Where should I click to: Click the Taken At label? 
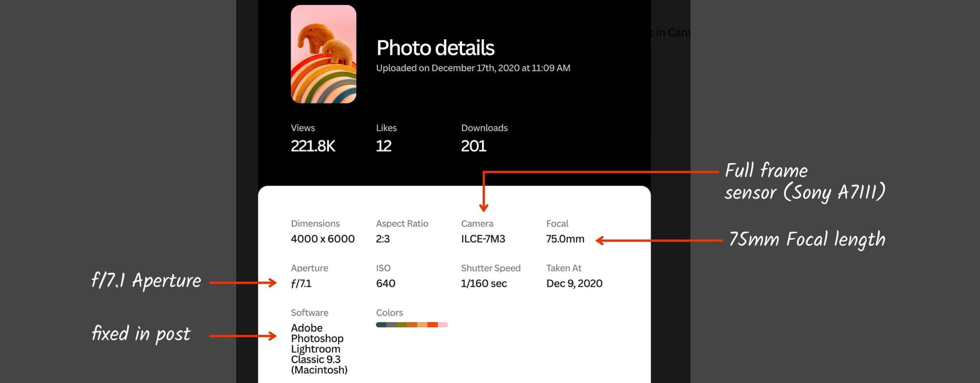pos(563,268)
